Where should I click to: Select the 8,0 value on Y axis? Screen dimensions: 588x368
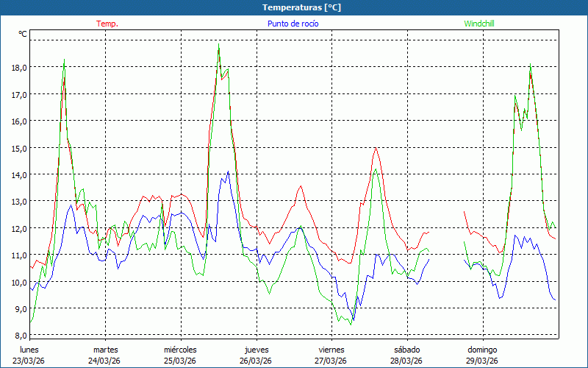tap(18, 336)
